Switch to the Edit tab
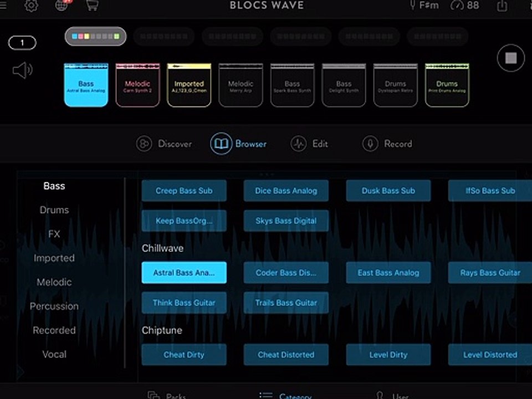Screen dimensions: 532x399 point(309,144)
